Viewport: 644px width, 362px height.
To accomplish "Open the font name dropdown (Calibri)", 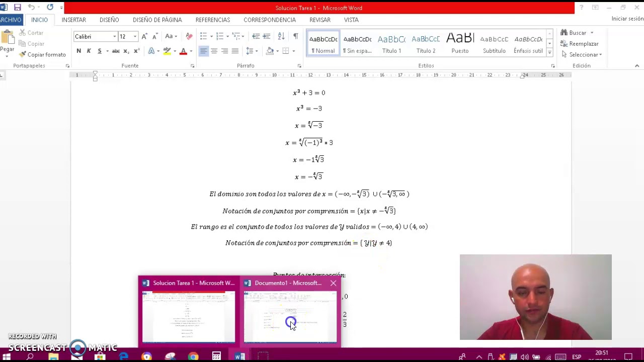I will click(115, 36).
